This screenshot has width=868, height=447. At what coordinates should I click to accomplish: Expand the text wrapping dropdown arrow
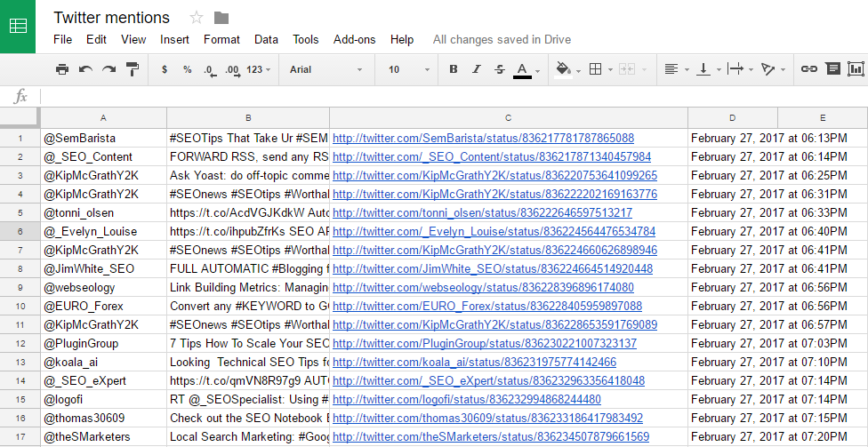751,70
